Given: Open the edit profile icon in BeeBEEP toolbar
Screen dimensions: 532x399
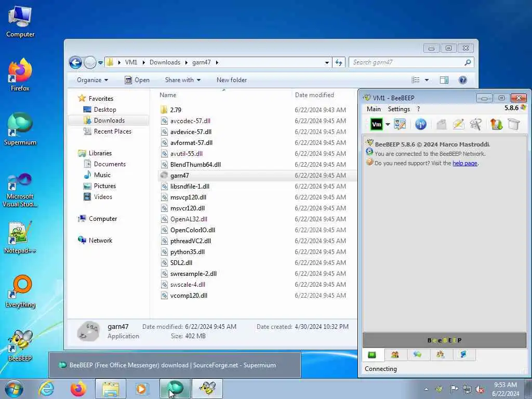Looking at the screenshot, I should coord(400,125).
